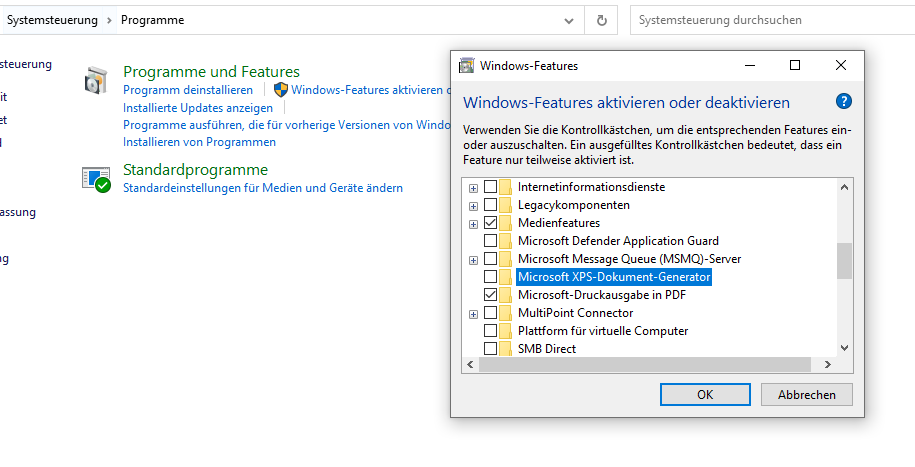The height and width of the screenshot is (467, 915).
Task: Check Microsoft Defender Application Guard checkbox
Action: [490, 241]
